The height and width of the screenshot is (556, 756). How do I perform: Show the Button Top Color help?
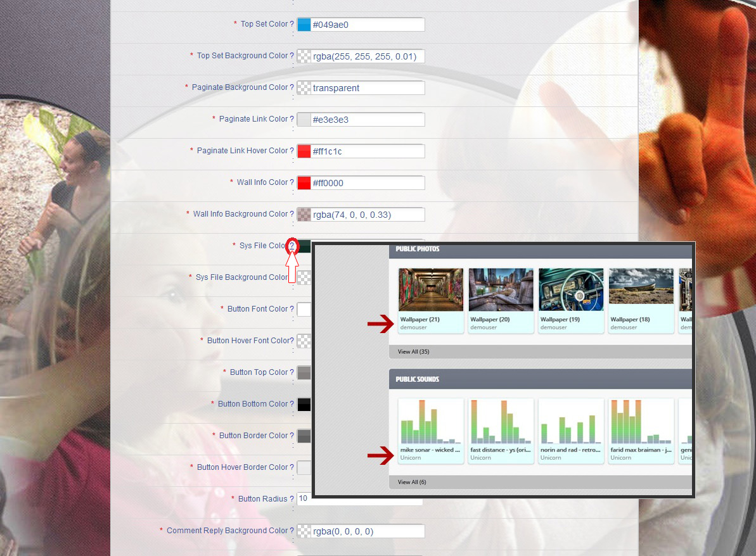292,372
